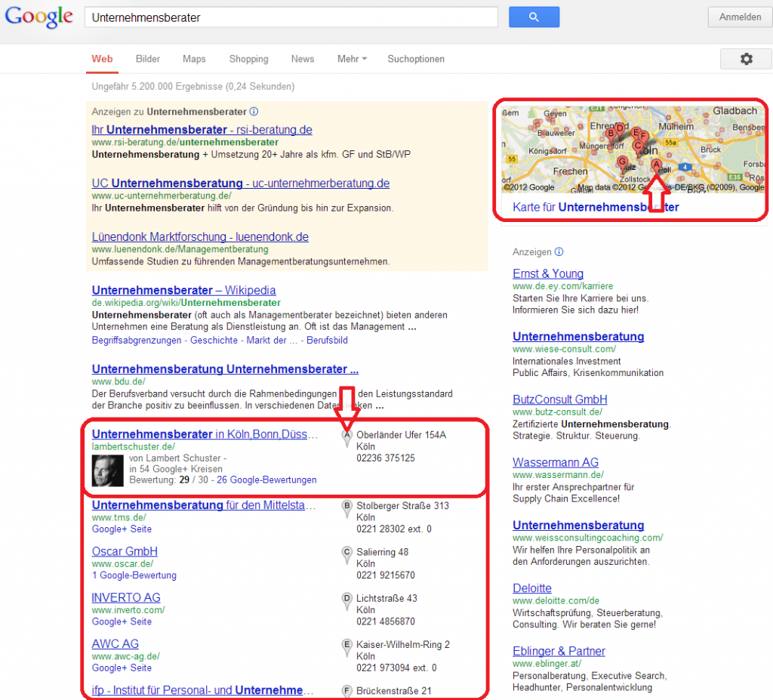Click phone number '0221 4856870'
This screenshot has width=773, height=700.
[386, 621]
